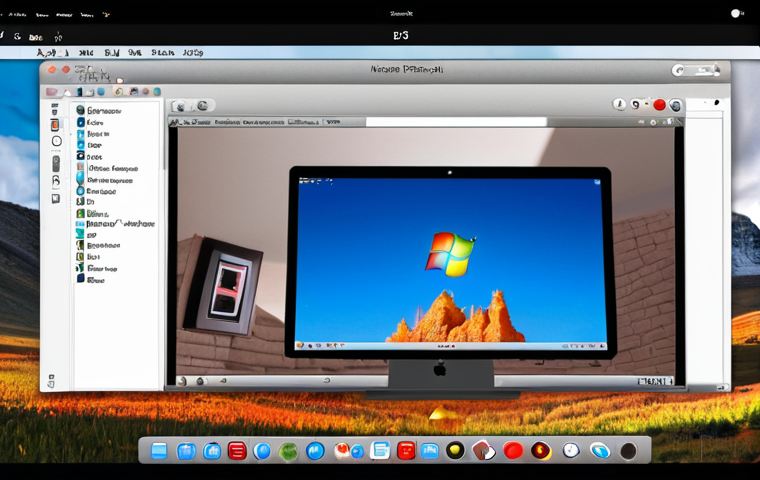Click the first round icon in the preview bottom bar
Viewport: 760px width, 480px height.
(x=182, y=381)
